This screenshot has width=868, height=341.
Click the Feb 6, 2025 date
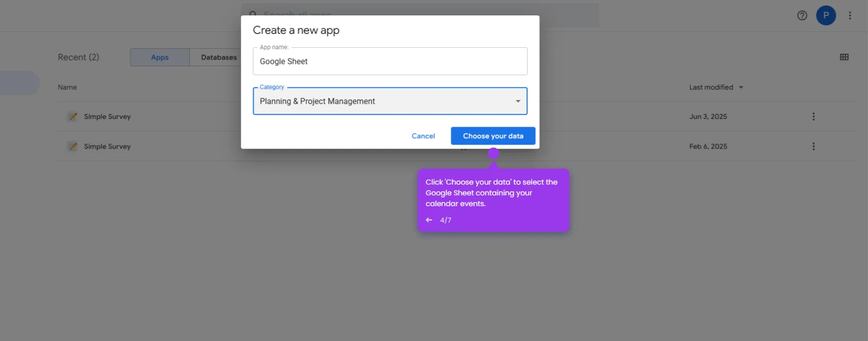click(x=708, y=146)
